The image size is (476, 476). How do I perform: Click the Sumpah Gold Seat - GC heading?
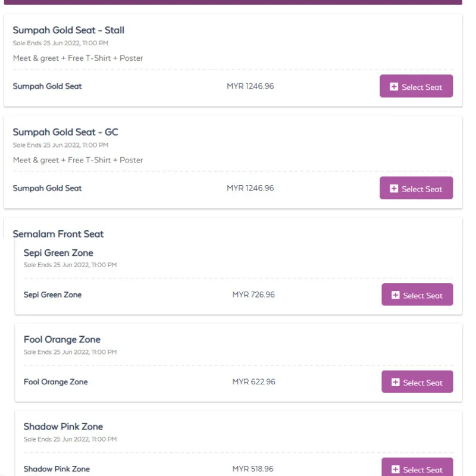(65, 132)
